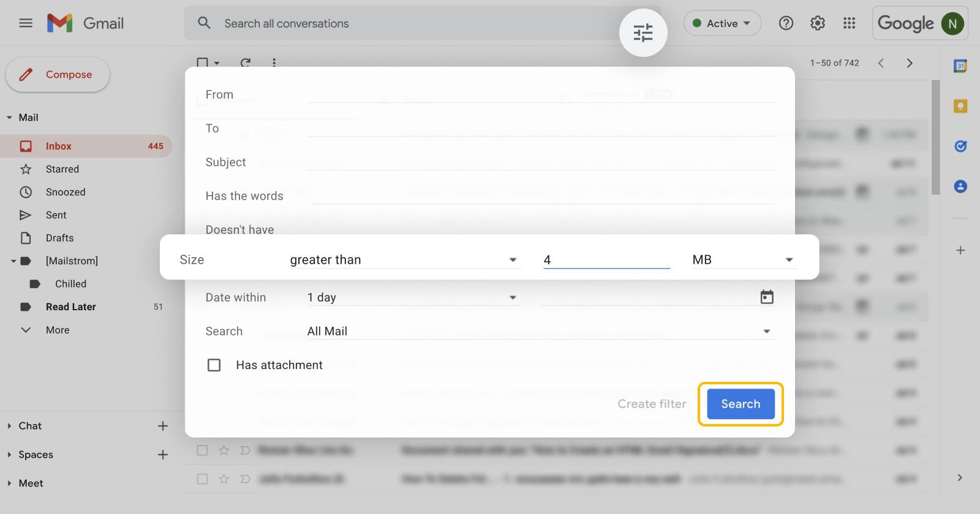Click the Compose button
This screenshot has width=980, height=514.
(58, 75)
